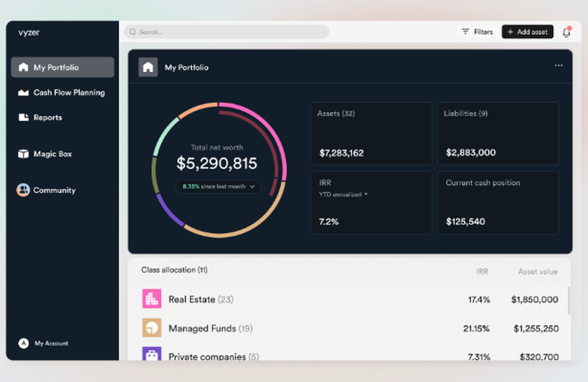Open the portfolio card options menu
Viewport: 588px width, 382px height.
(x=559, y=66)
